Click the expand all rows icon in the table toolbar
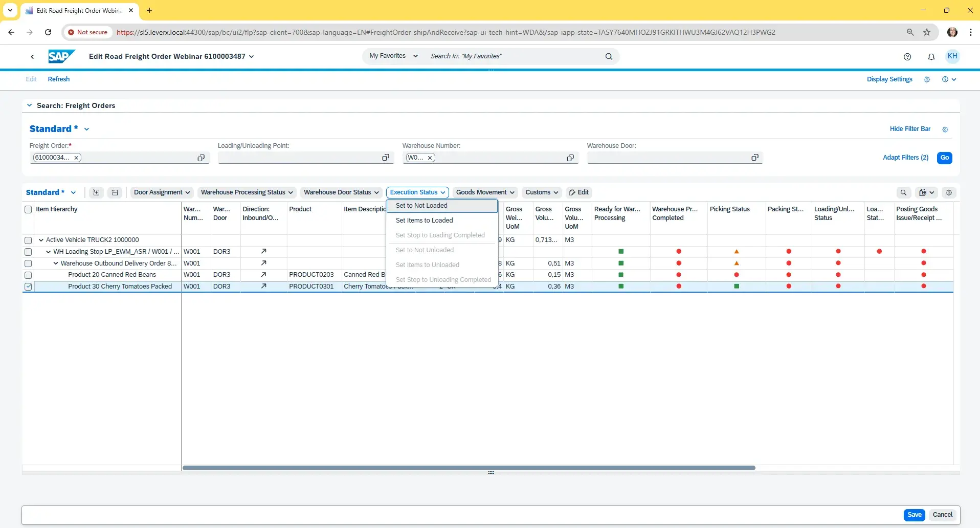The height and width of the screenshot is (528, 980). coord(96,192)
